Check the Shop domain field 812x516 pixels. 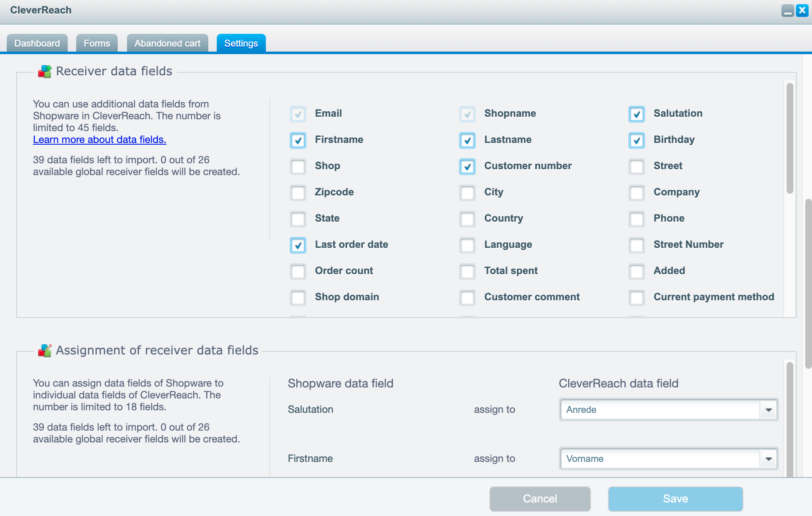[x=298, y=298]
